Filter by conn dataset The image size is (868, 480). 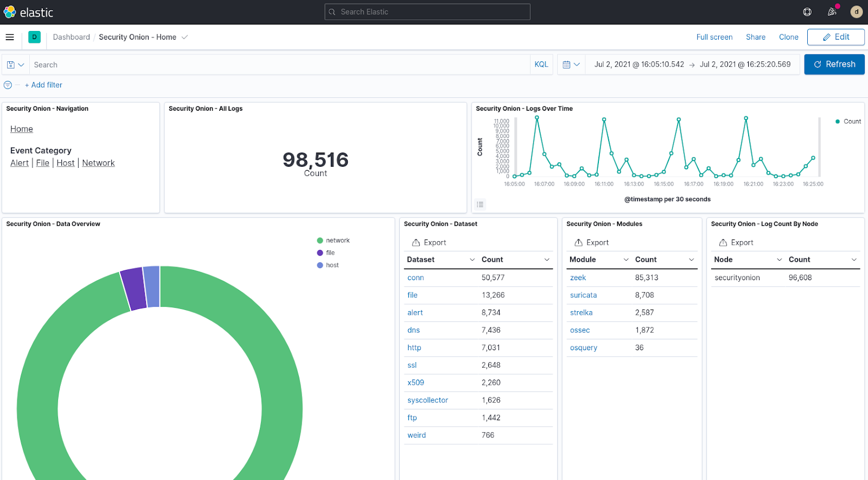coord(416,278)
